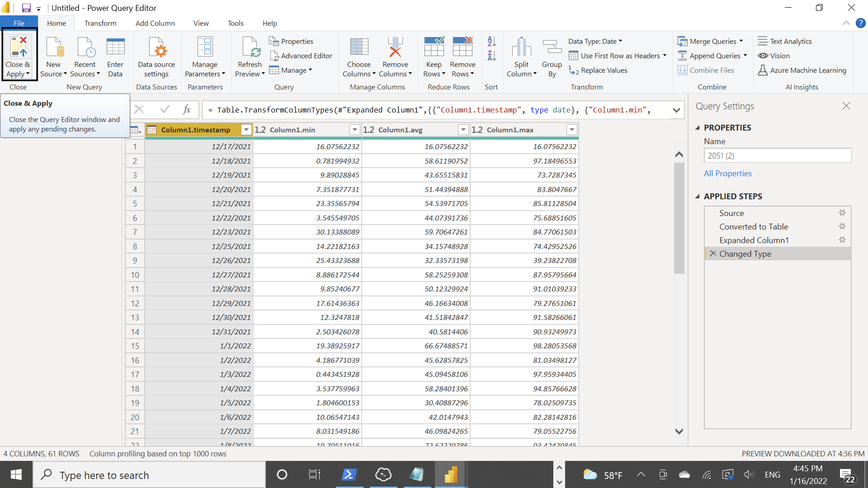Switch to the Help tab
The height and width of the screenshot is (488, 868).
(270, 23)
